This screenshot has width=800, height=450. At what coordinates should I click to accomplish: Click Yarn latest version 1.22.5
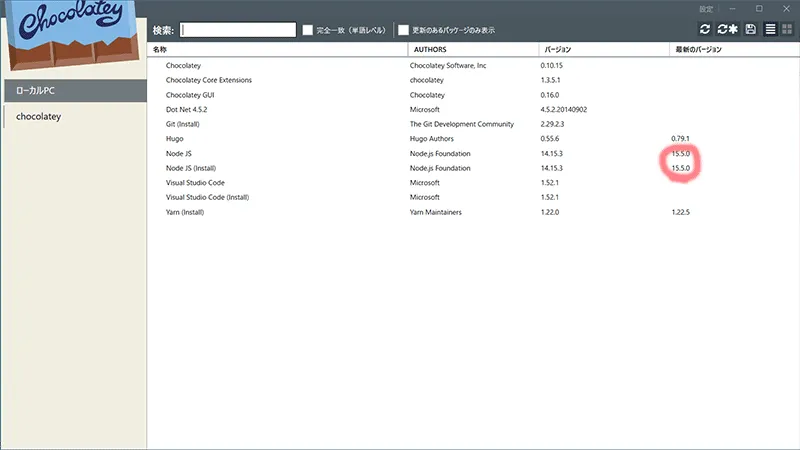[681, 212]
